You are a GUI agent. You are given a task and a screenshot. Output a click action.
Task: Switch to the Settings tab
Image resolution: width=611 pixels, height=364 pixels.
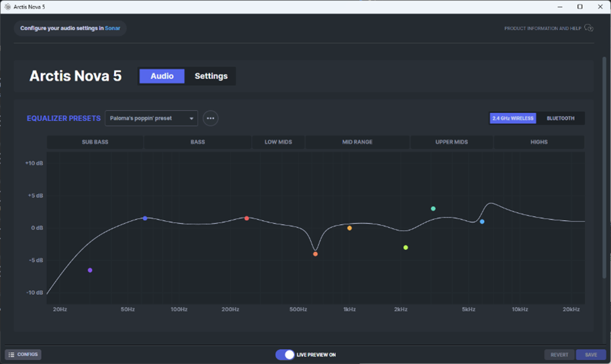coord(211,76)
